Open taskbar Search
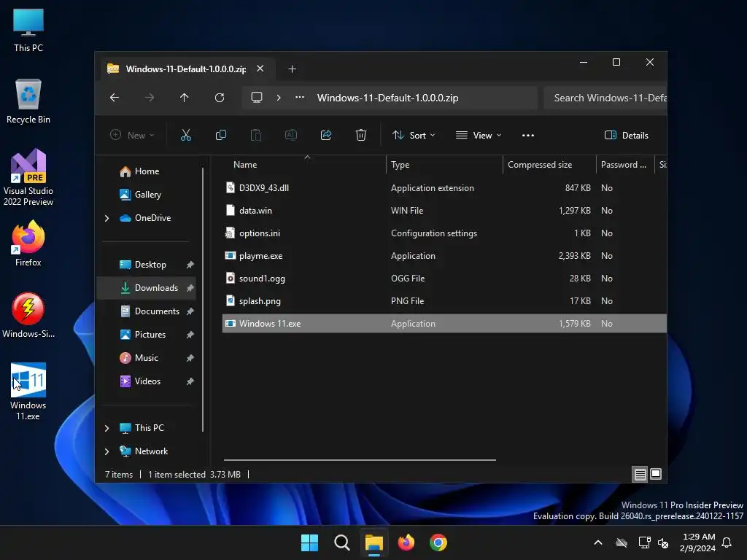The width and height of the screenshot is (747, 560). tap(342, 542)
